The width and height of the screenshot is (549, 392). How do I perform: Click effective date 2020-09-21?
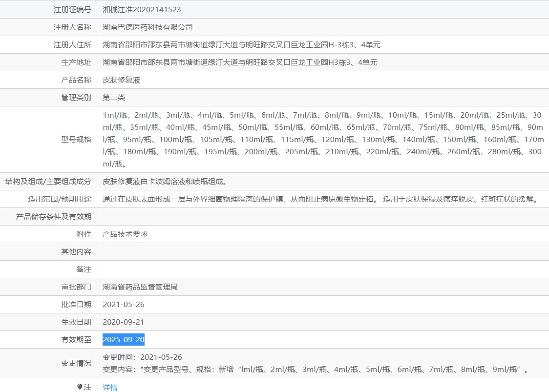coord(124,322)
